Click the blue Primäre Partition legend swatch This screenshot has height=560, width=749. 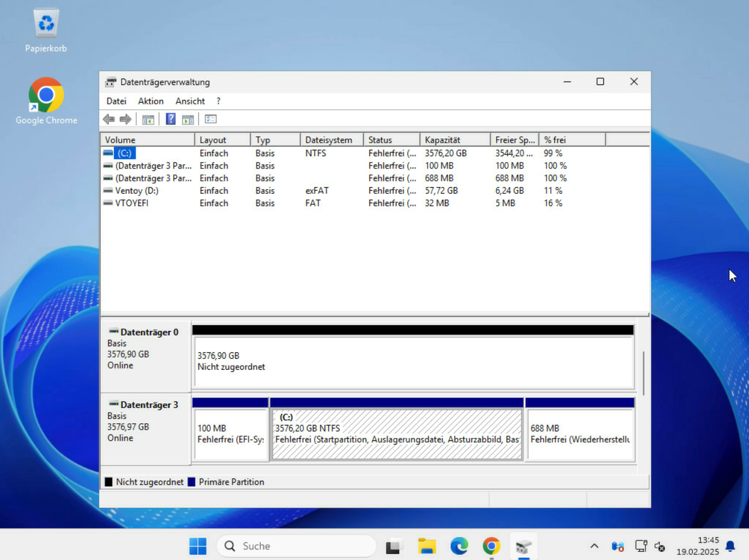[x=191, y=482]
